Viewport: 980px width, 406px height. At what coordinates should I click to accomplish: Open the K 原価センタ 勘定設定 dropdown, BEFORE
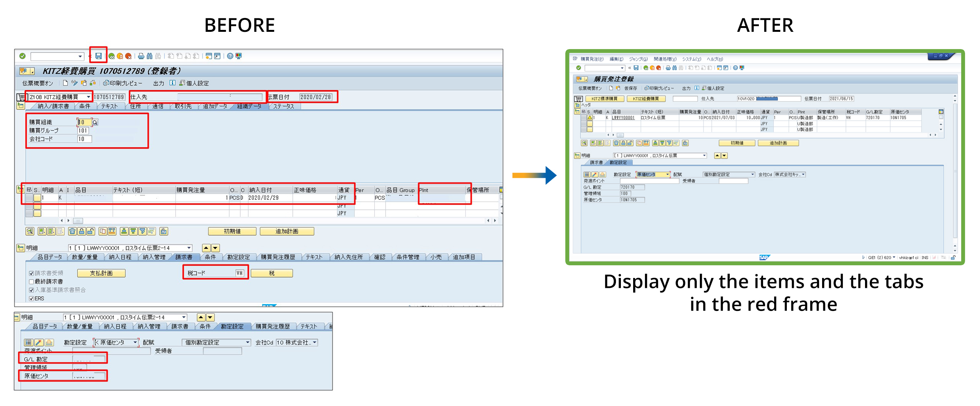(135, 342)
